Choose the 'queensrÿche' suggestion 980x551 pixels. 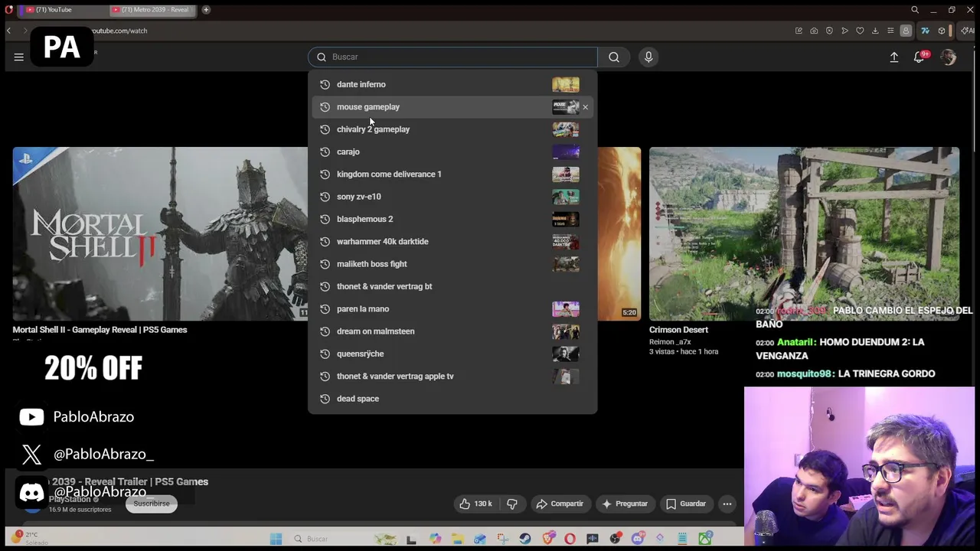(x=452, y=354)
